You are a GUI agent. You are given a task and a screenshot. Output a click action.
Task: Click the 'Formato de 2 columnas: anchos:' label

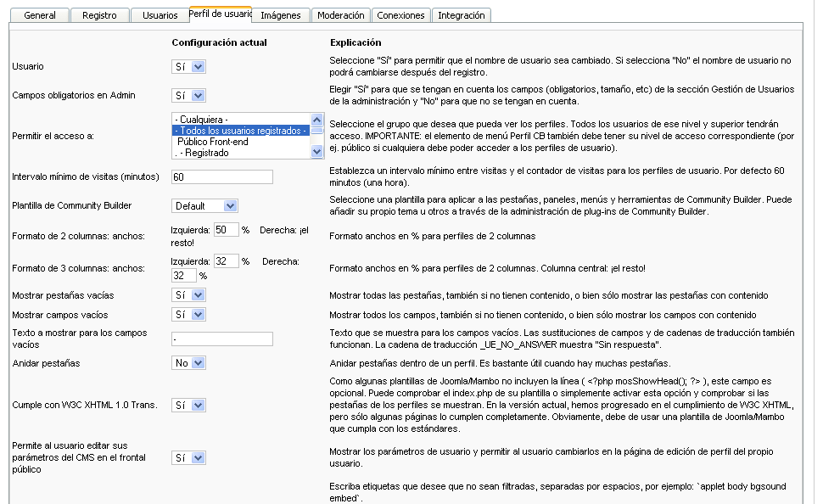(78, 236)
